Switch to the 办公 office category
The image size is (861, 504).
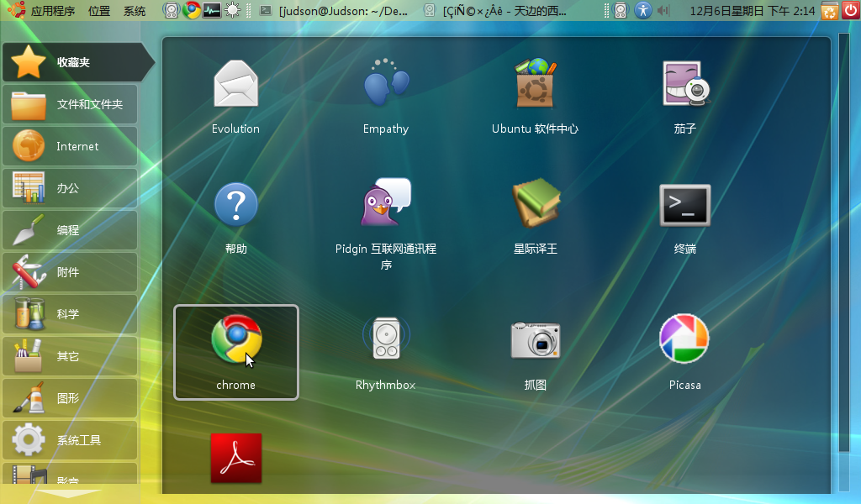(x=70, y=188)
